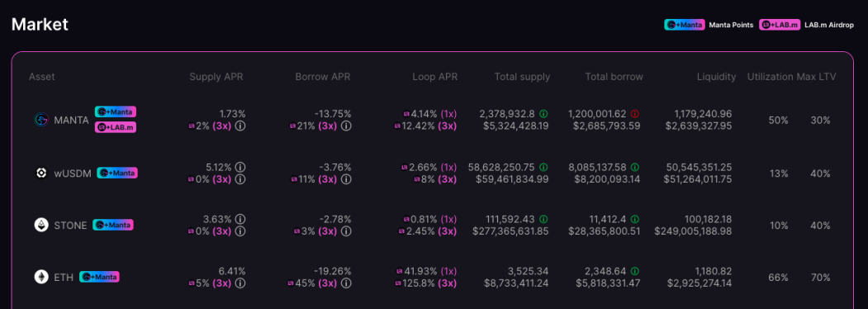The image size is (868, 309).
Task: Click the +Manta badge in Manta Points legend
Action: 684,24
